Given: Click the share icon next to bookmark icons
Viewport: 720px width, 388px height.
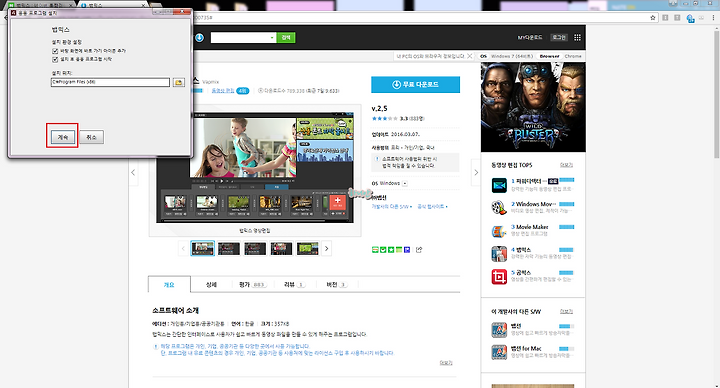Looking at the screenshot, I should (419, 250).
